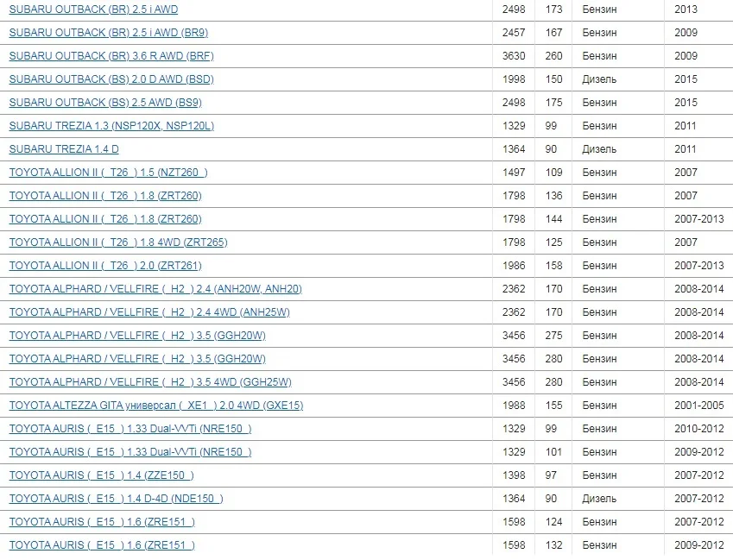Image resolution: width=733 pixels, height=560 pixels.
Task: Click the 260 horsepower cell
Action: 553,56
